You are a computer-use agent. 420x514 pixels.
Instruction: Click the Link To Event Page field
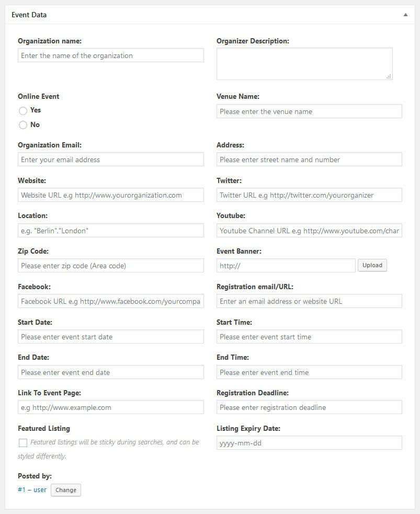click(x=111, y=407)
